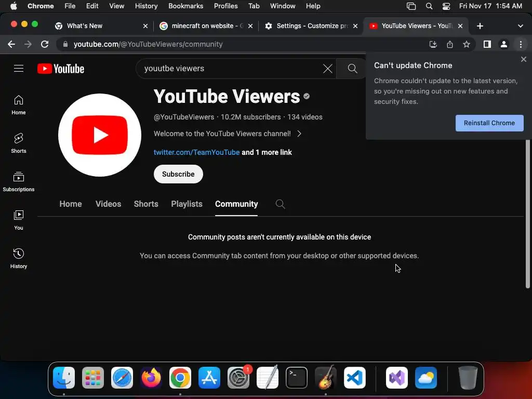
Task: Reload the current page
Action: click(x=45, y=44)
